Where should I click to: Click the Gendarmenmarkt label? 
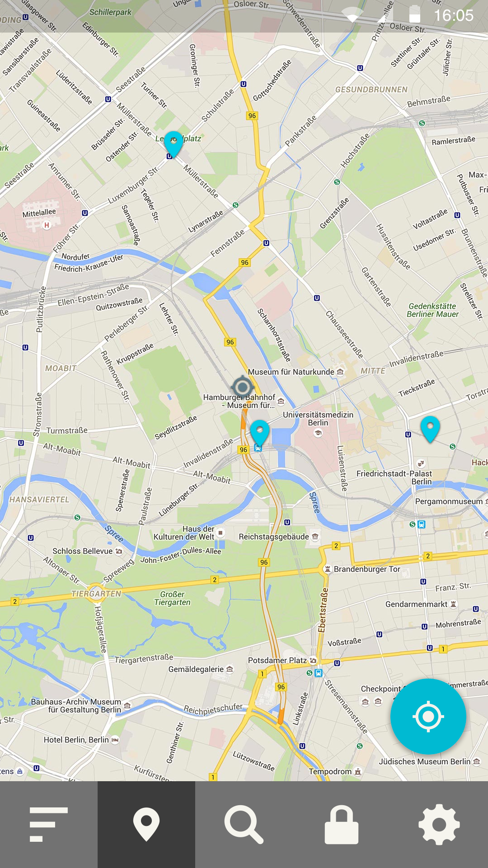(x=416, y=604)
